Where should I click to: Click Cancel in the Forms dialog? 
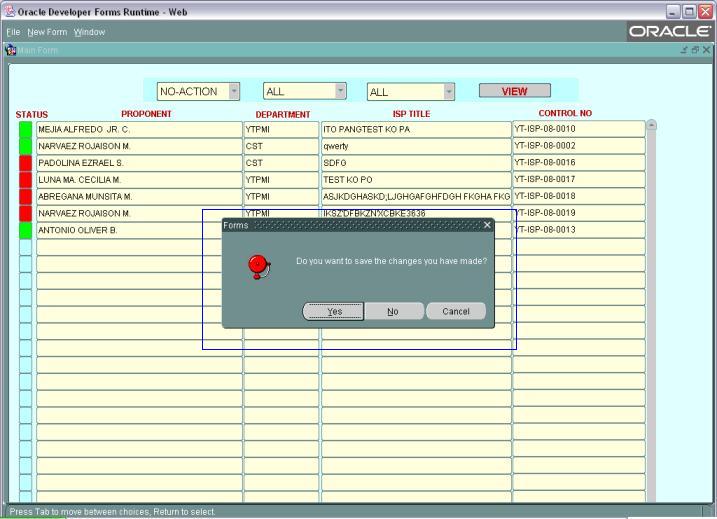click(x=456, y=311)
